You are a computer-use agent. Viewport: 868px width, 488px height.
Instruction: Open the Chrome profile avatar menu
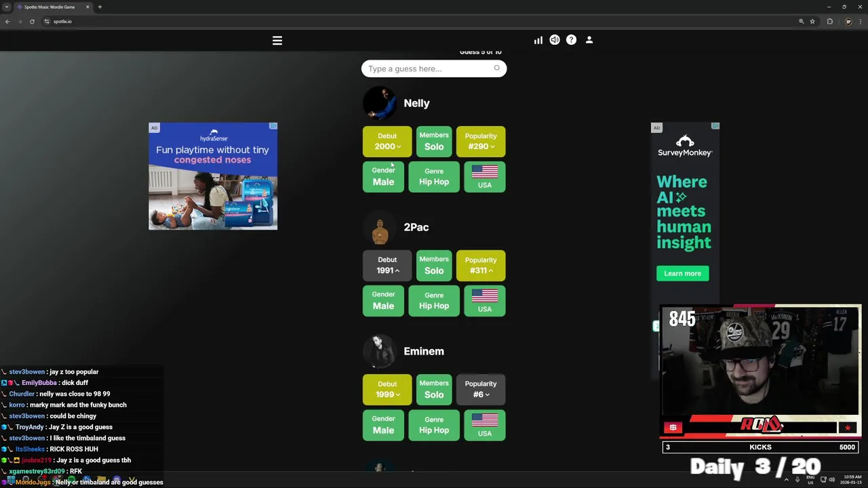point(848,21)
